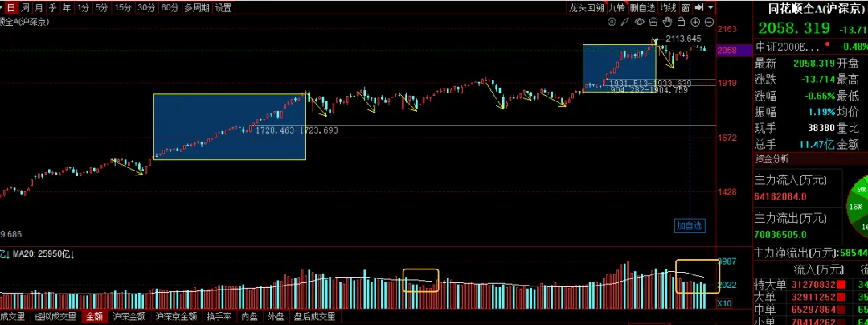Click the 振幅 value 1.19%
Screen dimensions: 868x325
pyautogui.click(x=821, y=112)
